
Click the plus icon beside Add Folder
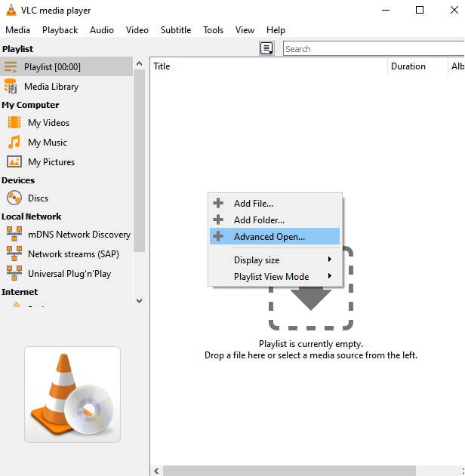coord(218,220)
